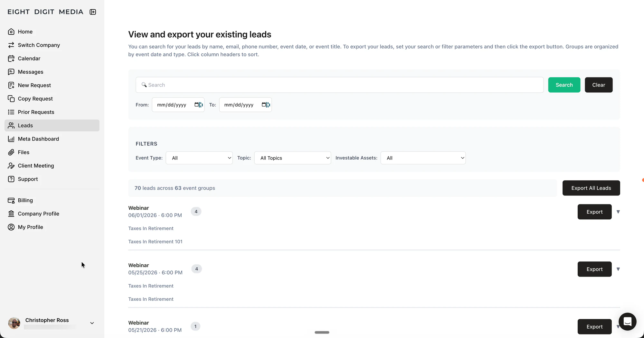Click the Switch Company arrows icon

11,45
